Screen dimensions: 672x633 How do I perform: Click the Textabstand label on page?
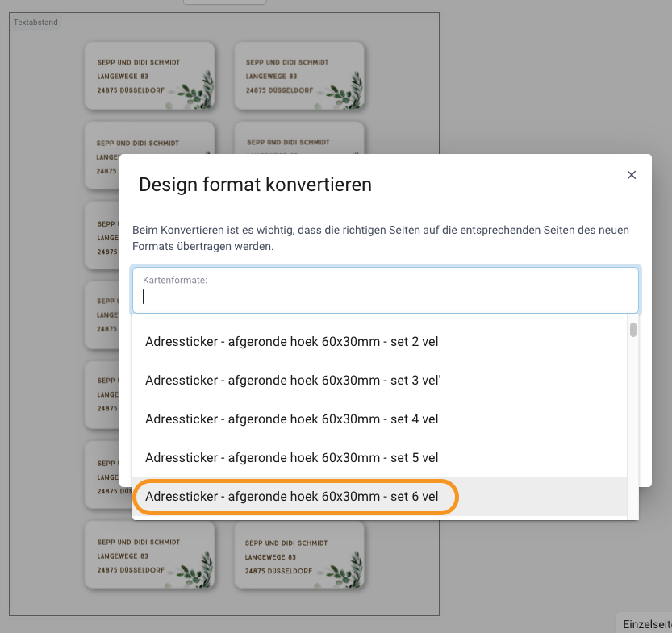pos(35,23)
